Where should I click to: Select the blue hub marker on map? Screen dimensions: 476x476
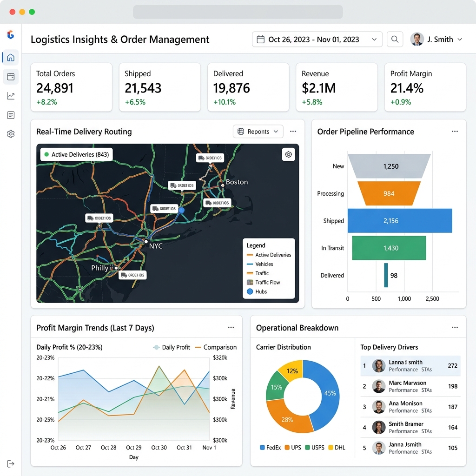point(182,210)
